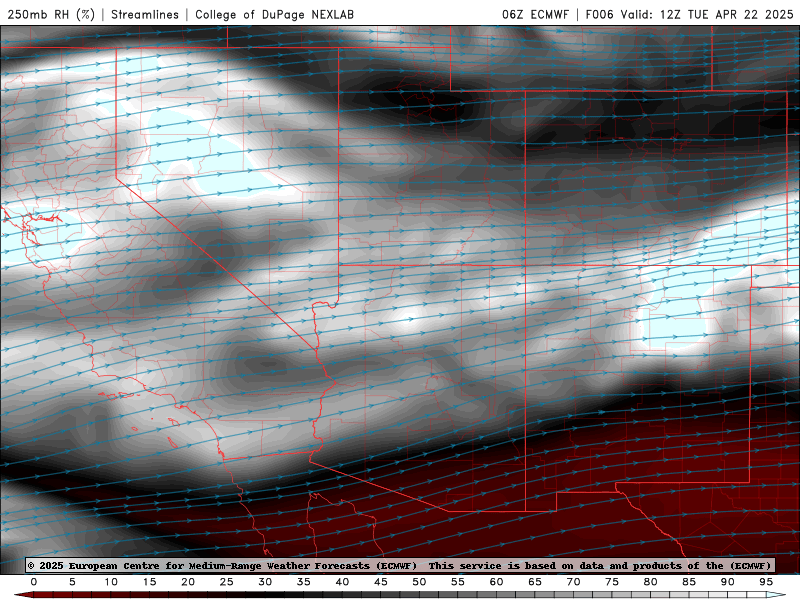Click the "70" colorbar scale label
This screenshot has width=800, height=600.
(x=573, y=582)
